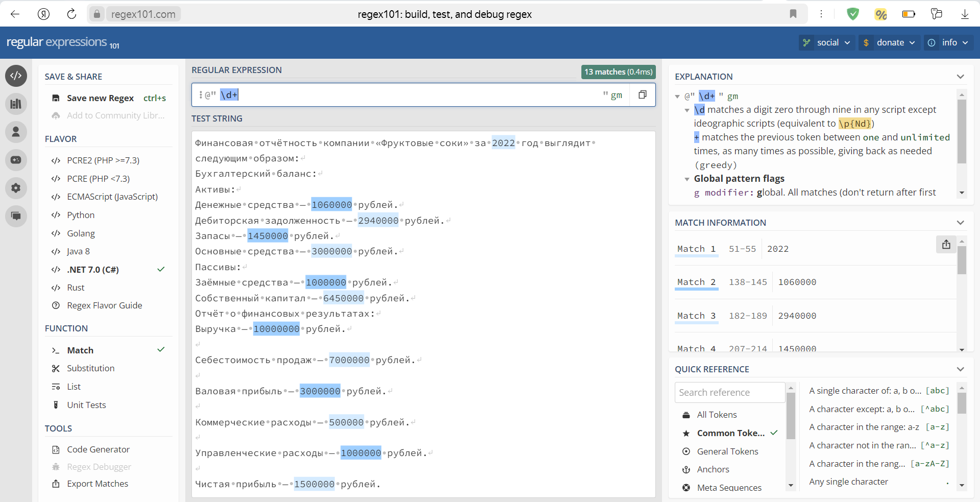Image resolution: width=980 pixels, height=502 pixels.
Task: Open the Code Generator tool
Action: (x=98, y=449)
